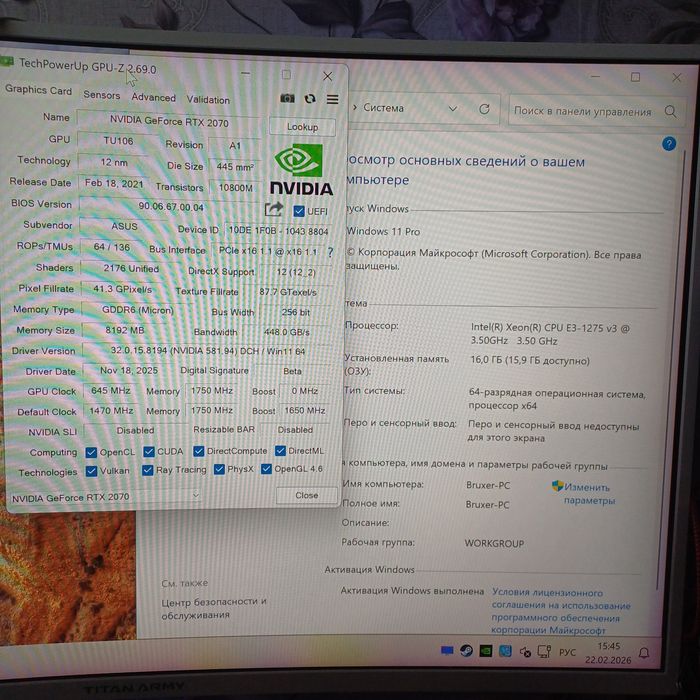Click the Driver Version value field
700x700 pixels.
pos(208,351)
